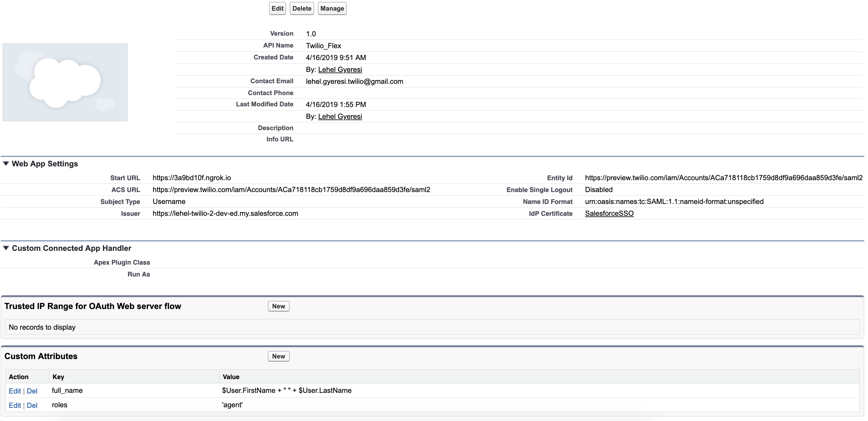This screenshot has height=421, width=868.
Task: Click the Key column header
Action: point(58,377)
